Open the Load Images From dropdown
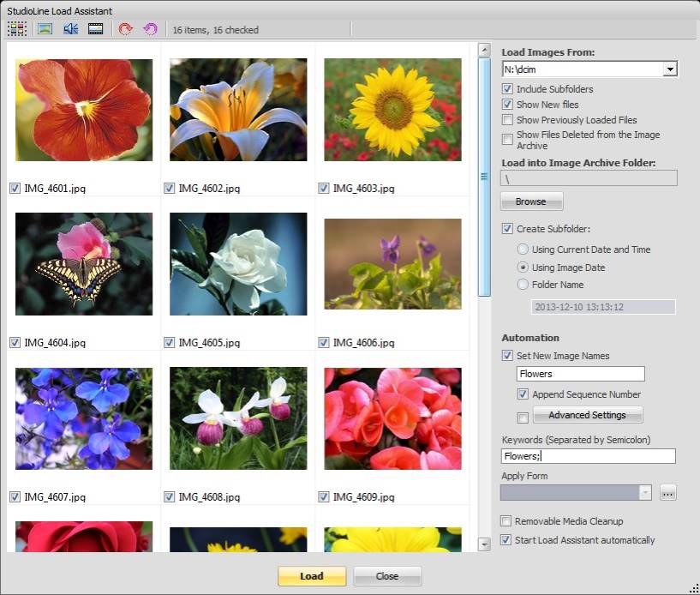Image resolution: width=700 pixels, height=595 pixels. (x=670, y=69)
